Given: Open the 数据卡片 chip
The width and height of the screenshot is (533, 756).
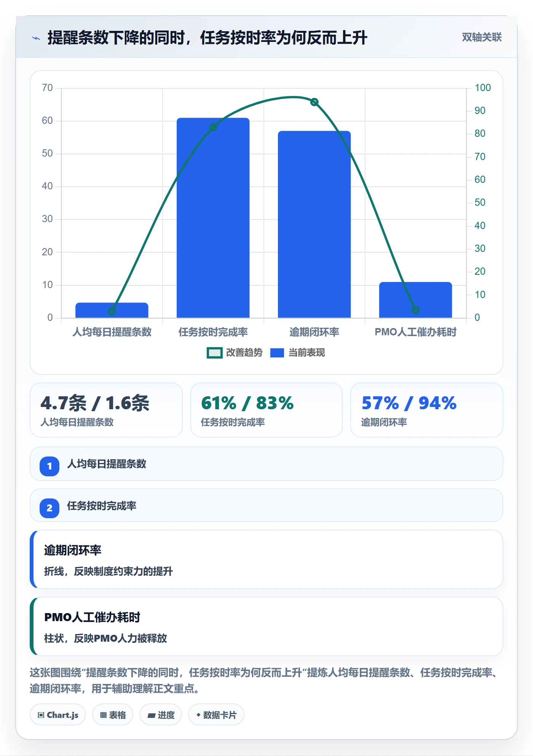Looking at the screenshot, I should (x=216, y=715).
